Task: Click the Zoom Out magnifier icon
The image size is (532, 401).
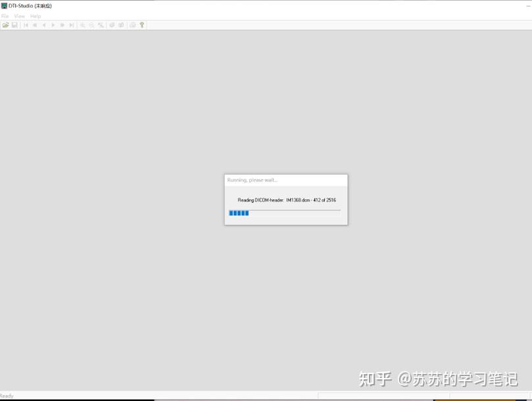Action: click(92, 25)
